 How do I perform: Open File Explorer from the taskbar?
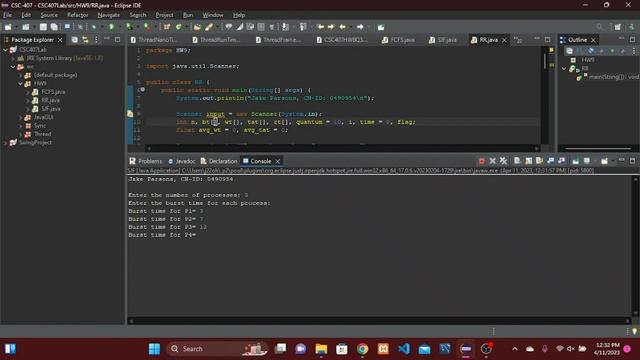pos(321,349)
